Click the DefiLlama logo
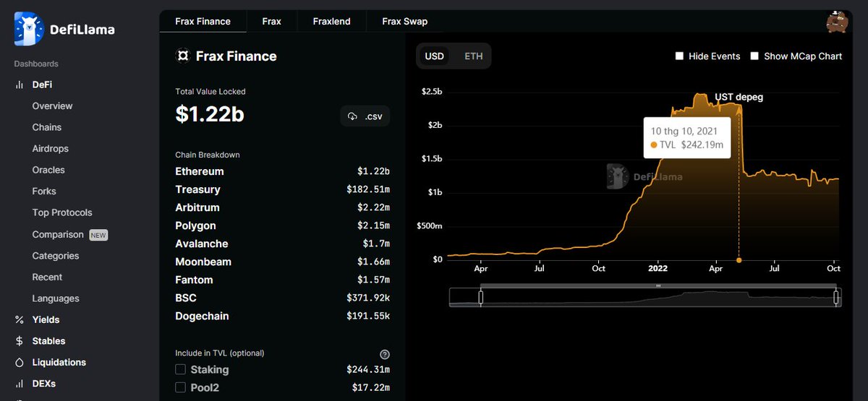The width and height of the screenshot is (868, 401). [x=64, y=29]
